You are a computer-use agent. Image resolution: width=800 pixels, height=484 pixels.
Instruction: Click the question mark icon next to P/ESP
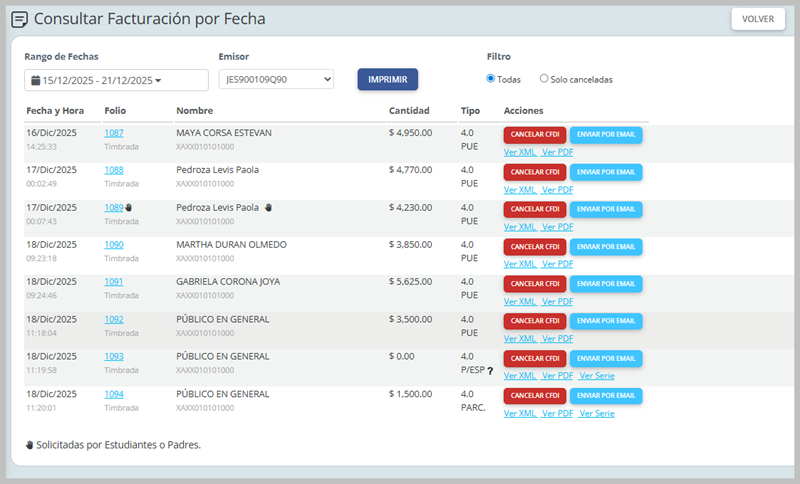coord(490,371)
